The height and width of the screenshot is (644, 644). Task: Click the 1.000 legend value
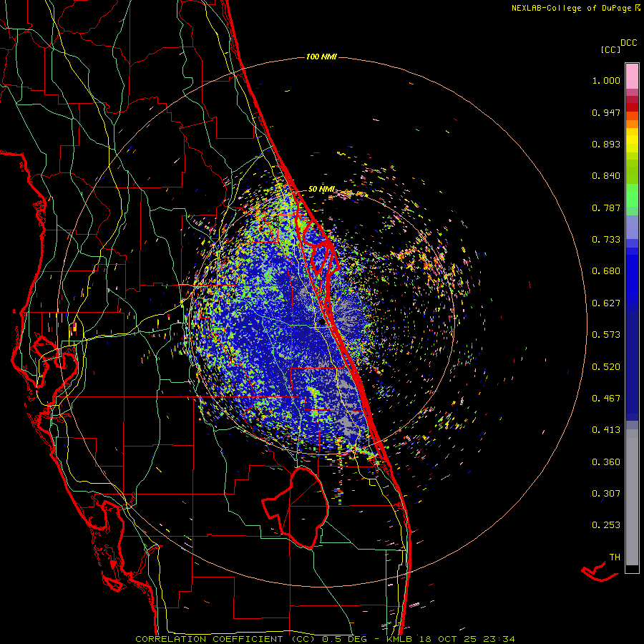[x=606, y=80]
